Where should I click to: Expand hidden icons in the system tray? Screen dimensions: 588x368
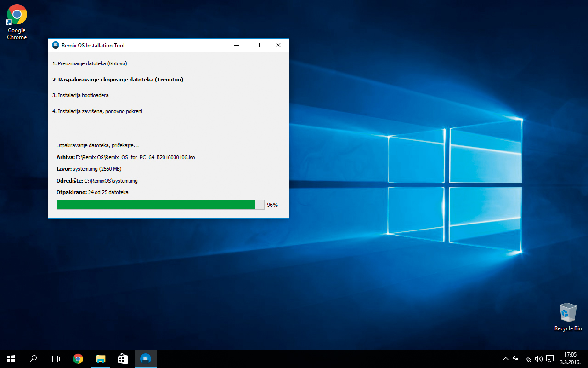click(x=505, y=358)
